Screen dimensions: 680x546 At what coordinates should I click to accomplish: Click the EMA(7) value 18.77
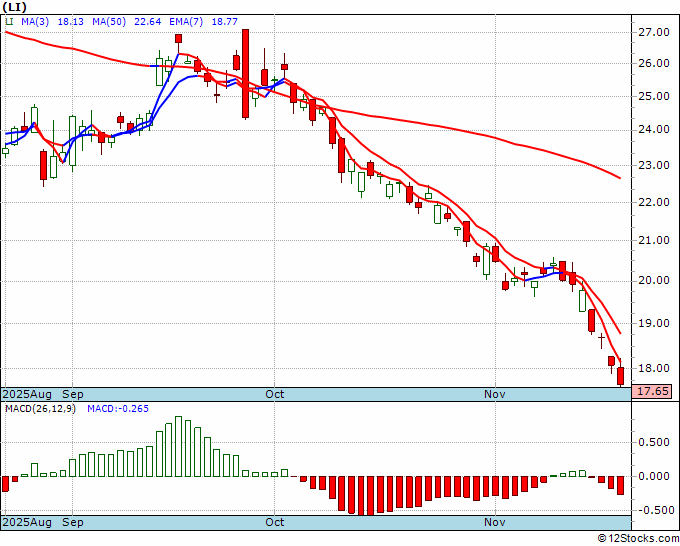pyautogui.click(x=224, y=21)
